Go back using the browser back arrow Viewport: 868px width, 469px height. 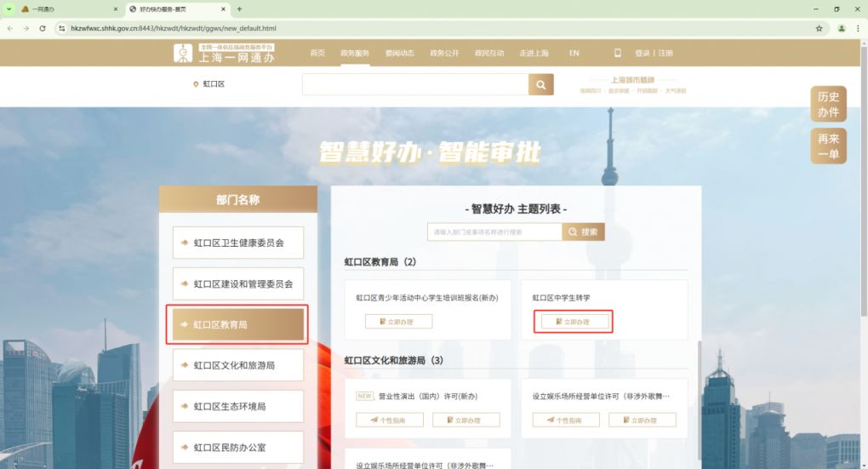10,28
